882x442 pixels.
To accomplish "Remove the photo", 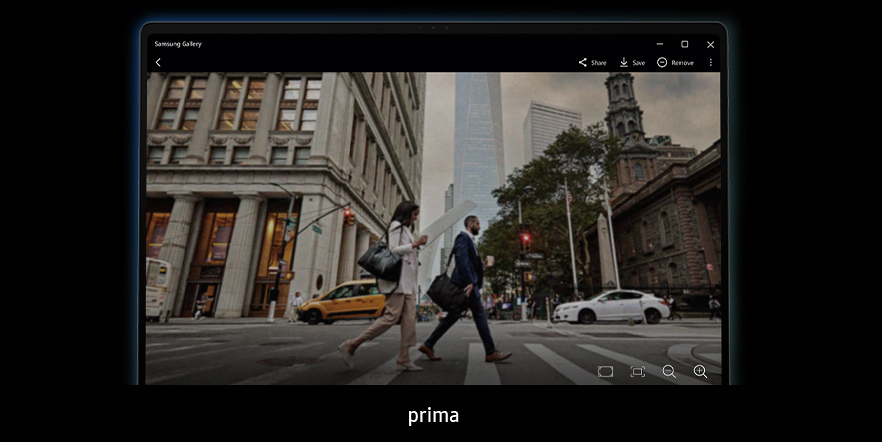I will click(675, 62).
